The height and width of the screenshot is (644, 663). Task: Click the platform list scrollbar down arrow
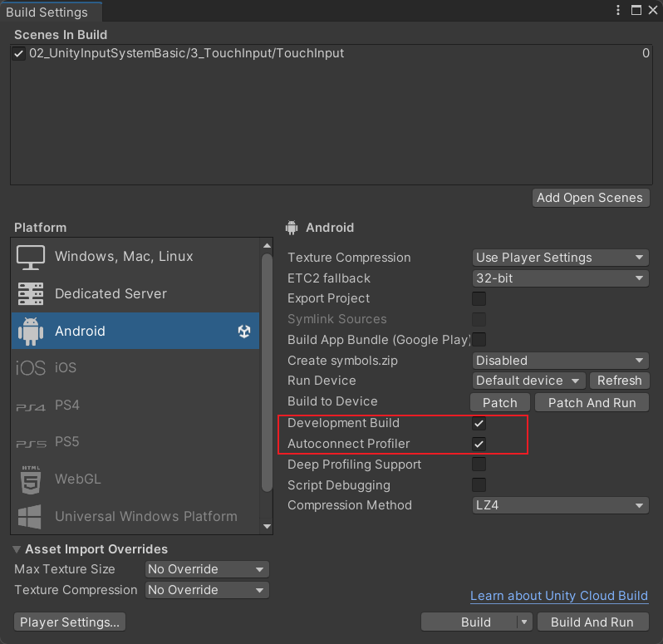pyautogui.click(x=267, y=526)
